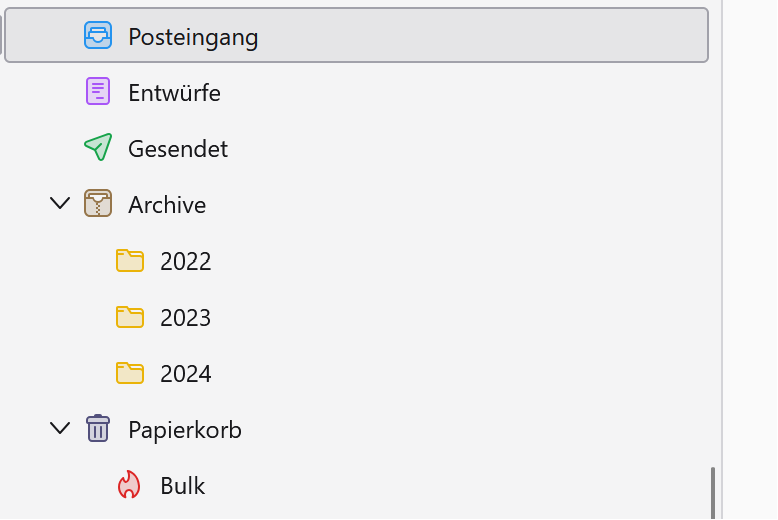Open the 2024 archive subfolder label
The height and width of the screenshot is (520, 778).
coord(186,373)
